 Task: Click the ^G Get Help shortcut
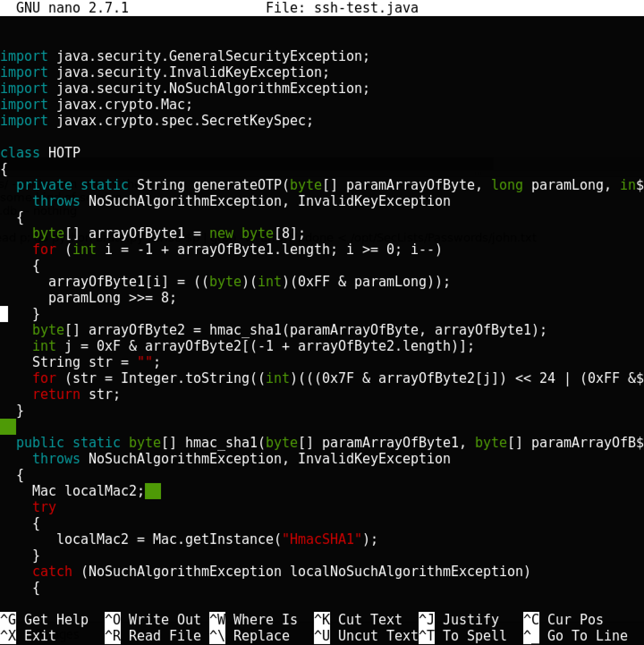pyautogui.click(x=44, y=620)
